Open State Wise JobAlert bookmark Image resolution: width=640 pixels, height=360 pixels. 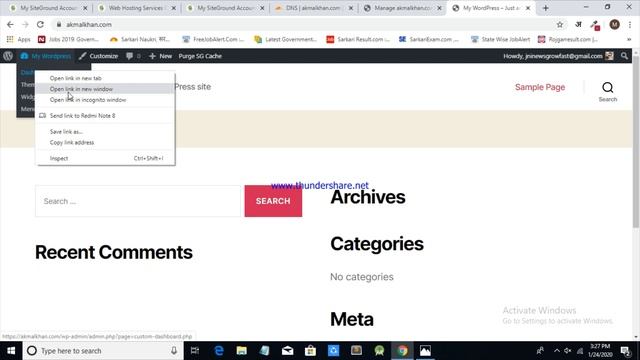click(500, 39)
